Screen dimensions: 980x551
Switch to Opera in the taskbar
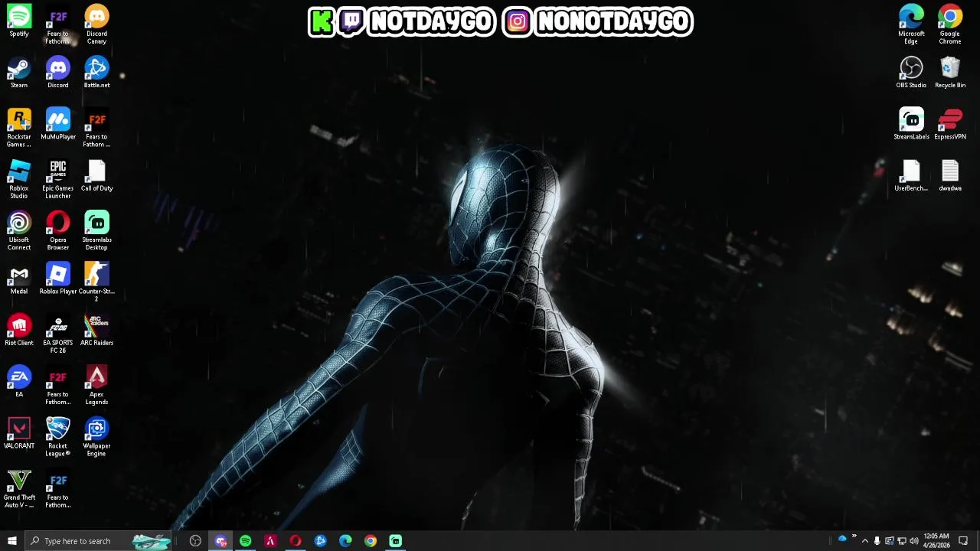[x=296, y=541]
